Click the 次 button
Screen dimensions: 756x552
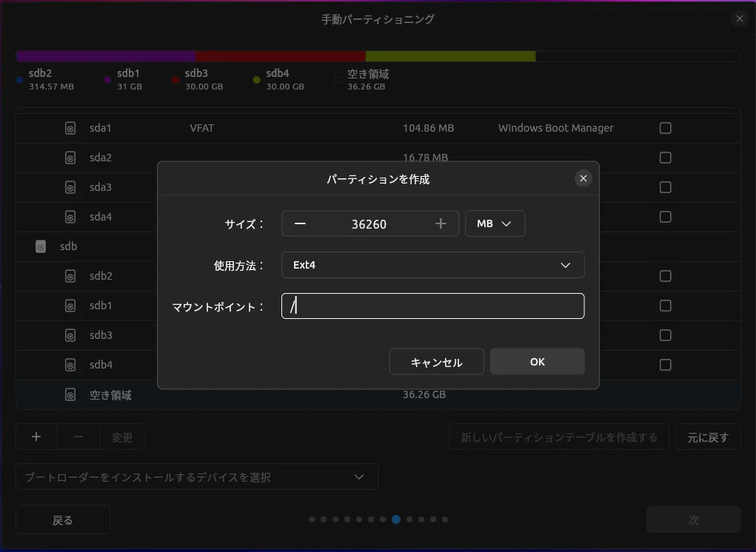pos(693,519)
